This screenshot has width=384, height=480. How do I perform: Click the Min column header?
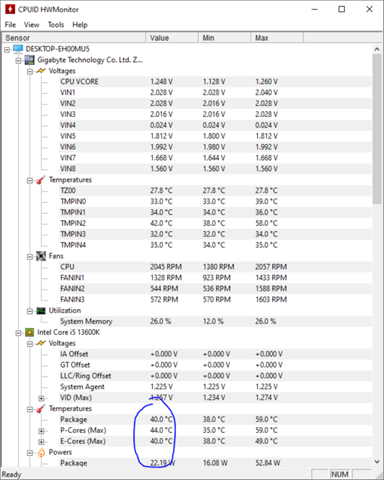click(224, 38)
